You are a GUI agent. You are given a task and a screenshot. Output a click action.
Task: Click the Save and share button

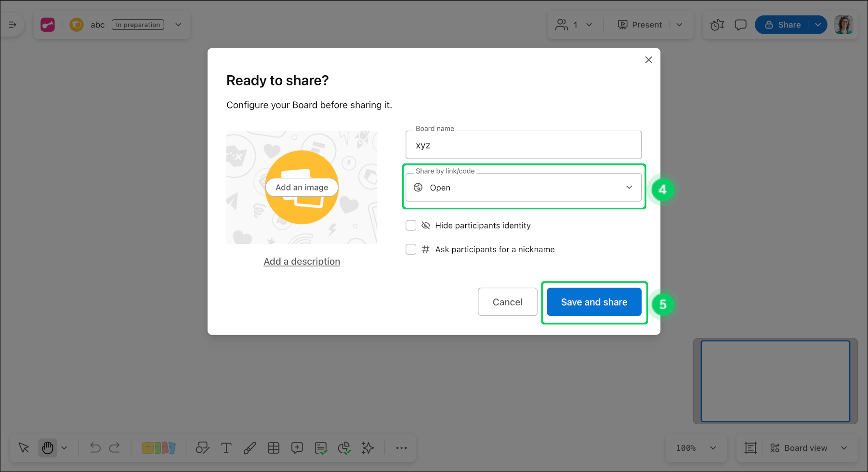pyautogui.click(x=594, y=302)
